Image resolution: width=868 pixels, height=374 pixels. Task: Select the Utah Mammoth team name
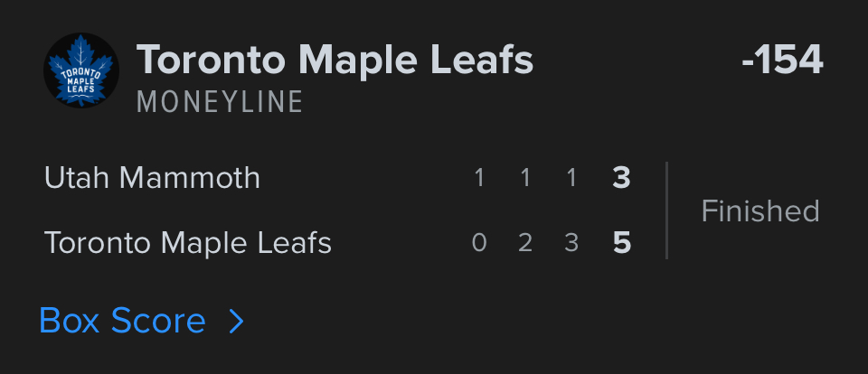(152, 178)
